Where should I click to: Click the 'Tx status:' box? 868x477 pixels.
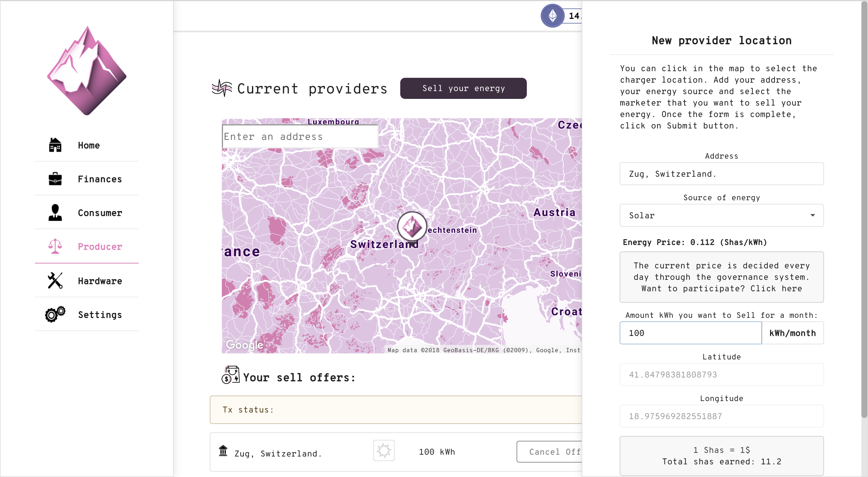coord(396,409)
